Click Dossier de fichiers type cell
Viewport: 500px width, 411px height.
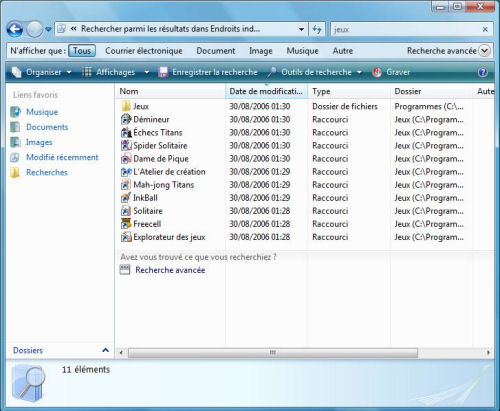coord(345,106)
